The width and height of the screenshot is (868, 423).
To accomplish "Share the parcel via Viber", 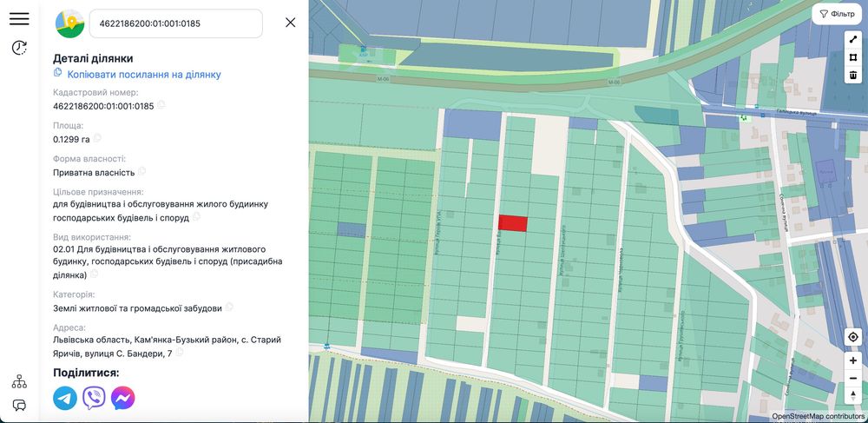I will pos(94,398).
